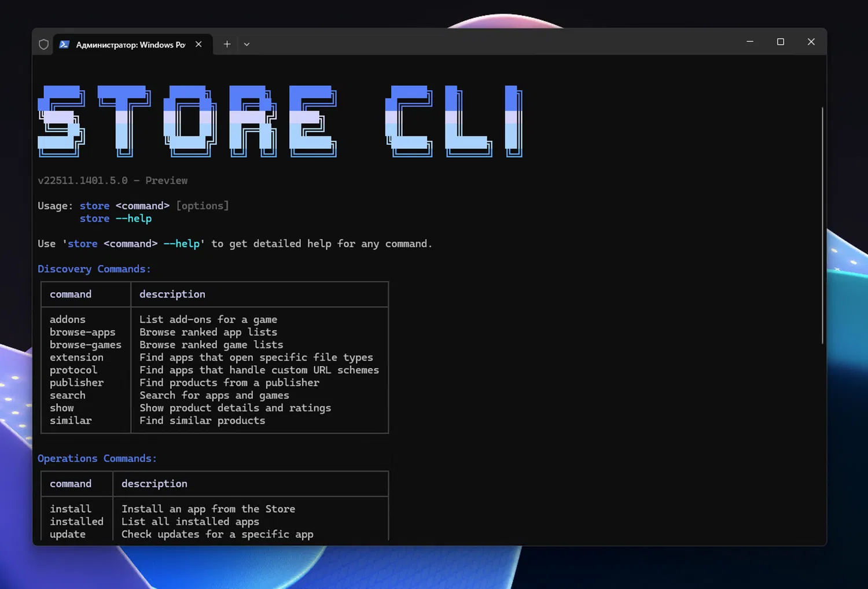Click the similar command in the Discovery table
The height and width of the screenshot is (589, 868).
pos(71,420)
